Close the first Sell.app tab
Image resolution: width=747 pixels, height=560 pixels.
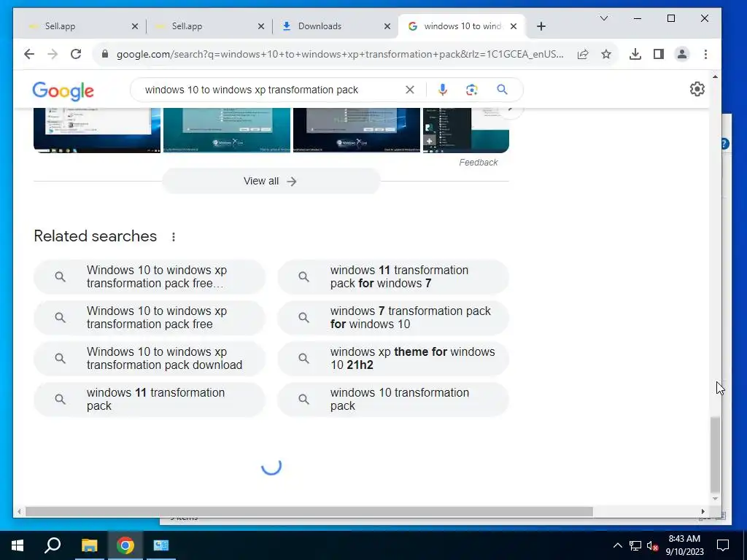(x=135, y=27)
